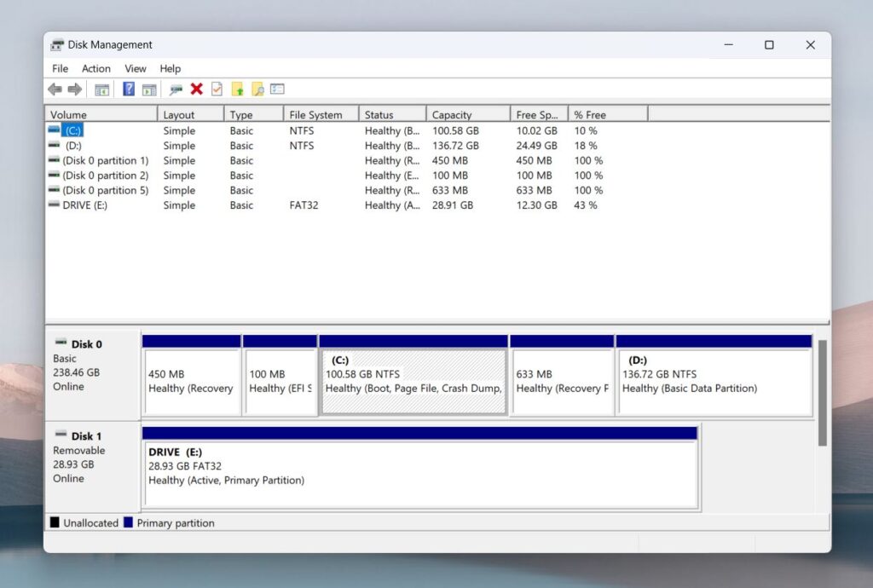The height and width of the screenshot is (588, 873).
Task: Click the Primary partition legend swatch
Action: pyautogui.click(x=130, y=522)
